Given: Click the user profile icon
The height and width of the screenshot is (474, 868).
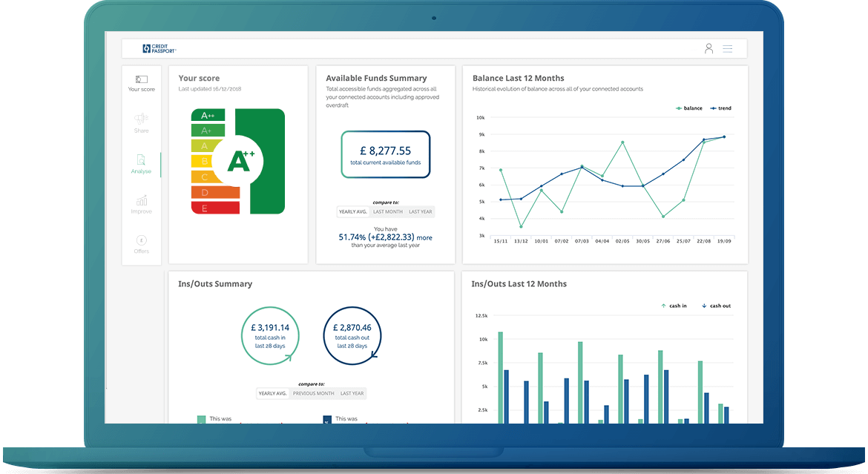Looking at the screenshot, I should (708, 48).
